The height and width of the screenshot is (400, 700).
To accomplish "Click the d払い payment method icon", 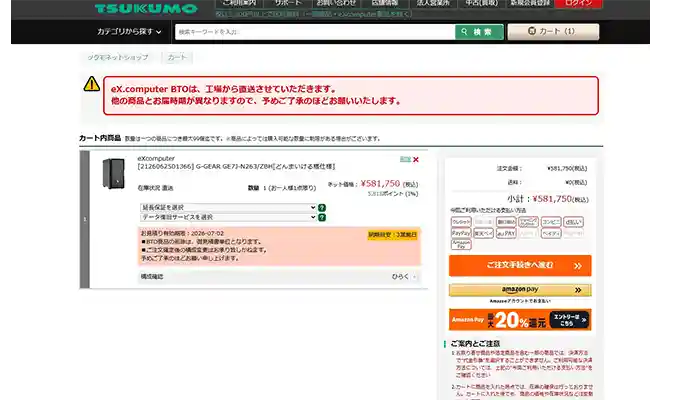I will point(573,222).
